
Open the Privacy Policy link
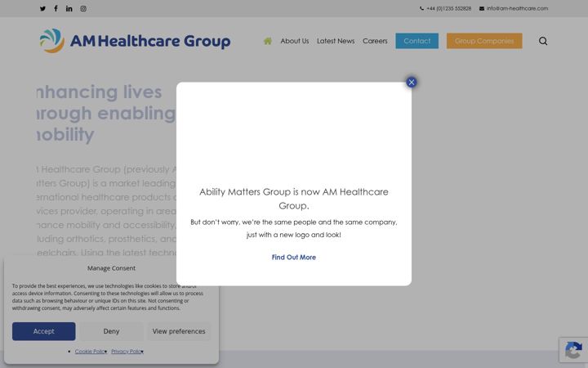127,352
